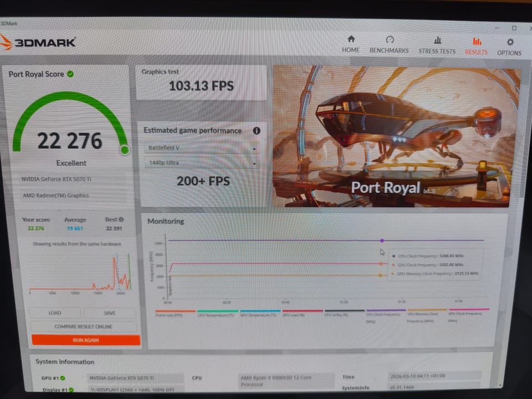Screen dimensions: 532x399
Task: Open the Stress Tests tab
Action: click(437, 46)
